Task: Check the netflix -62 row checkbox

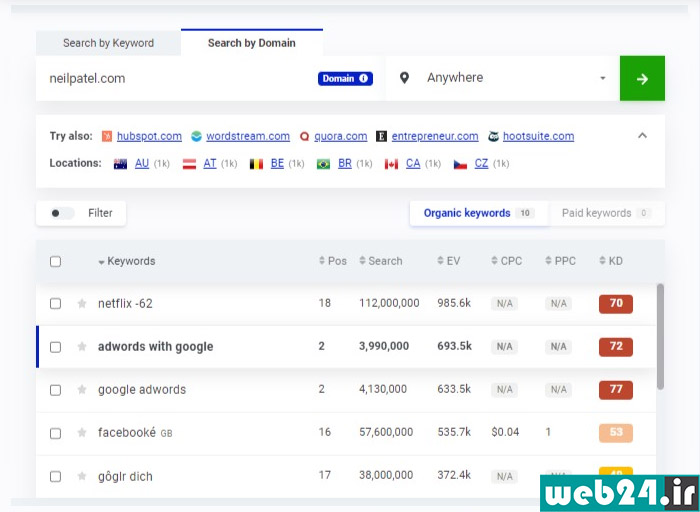Action: coord(55,304)
